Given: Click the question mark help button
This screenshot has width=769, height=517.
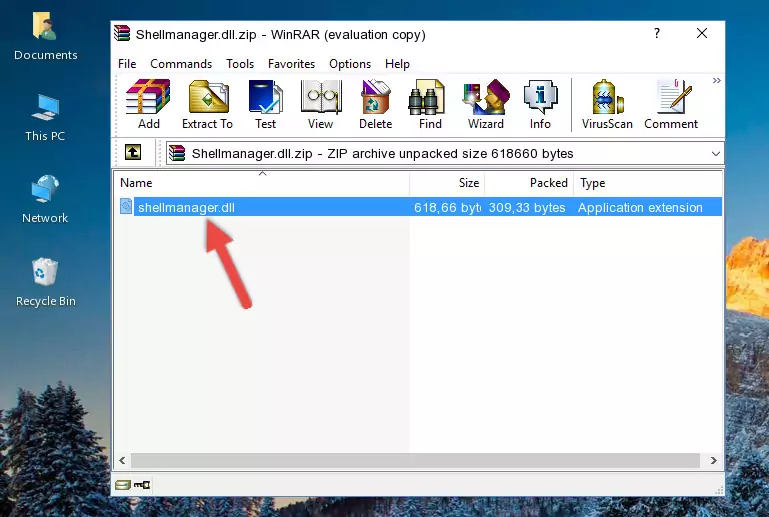Looking at the screenshot, I should pyautogui.click(x=657, y=33).
